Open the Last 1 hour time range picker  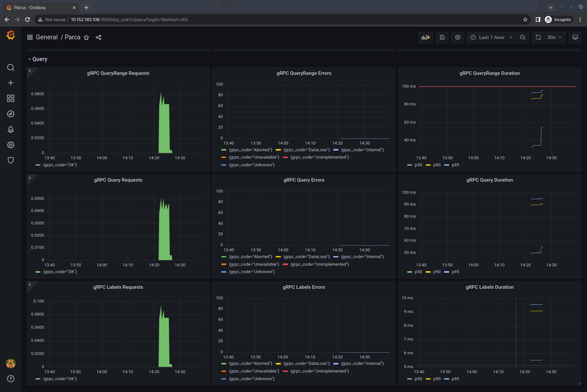[491, 37]
